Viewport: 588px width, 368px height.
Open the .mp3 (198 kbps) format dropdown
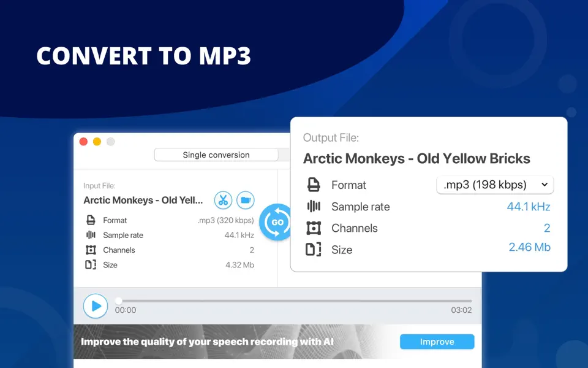[494, 185]
